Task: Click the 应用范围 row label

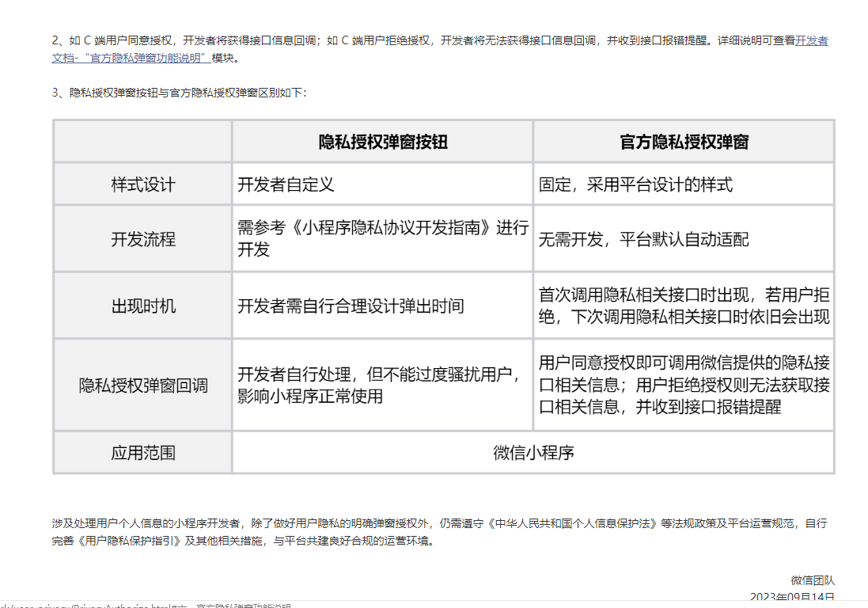Action: click(143, 453)
